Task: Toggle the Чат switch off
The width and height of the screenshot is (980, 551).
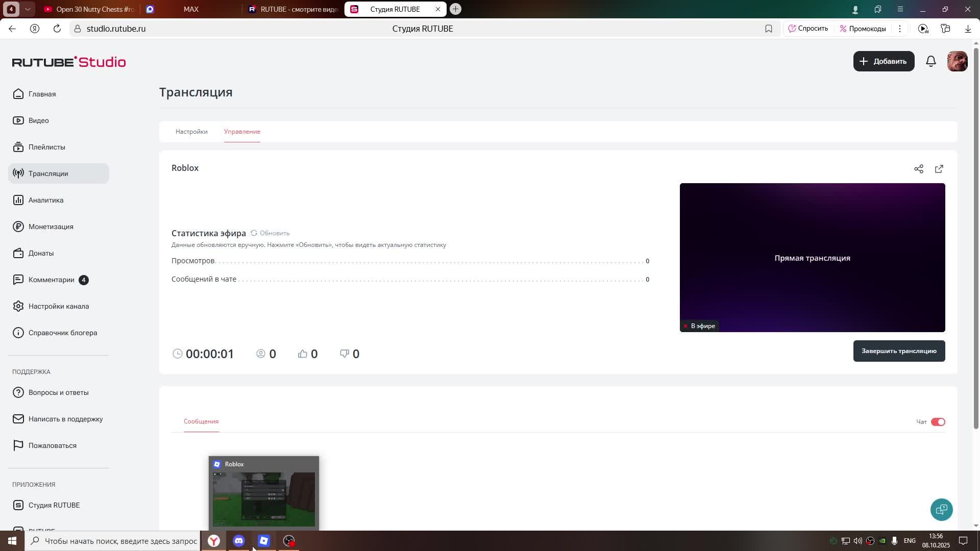Action: 938,422
